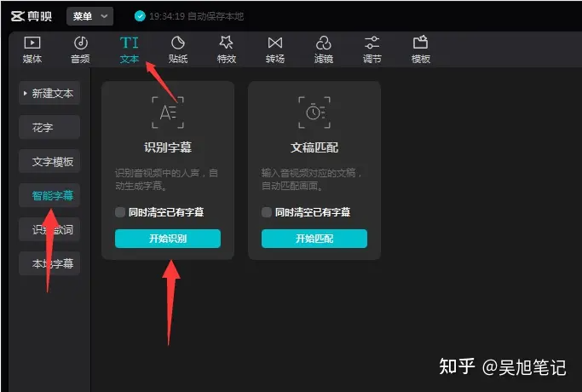Select the 转场 (Transitions) icon
The height and width of the screenshot is (392, 582).
click(274, 43)
